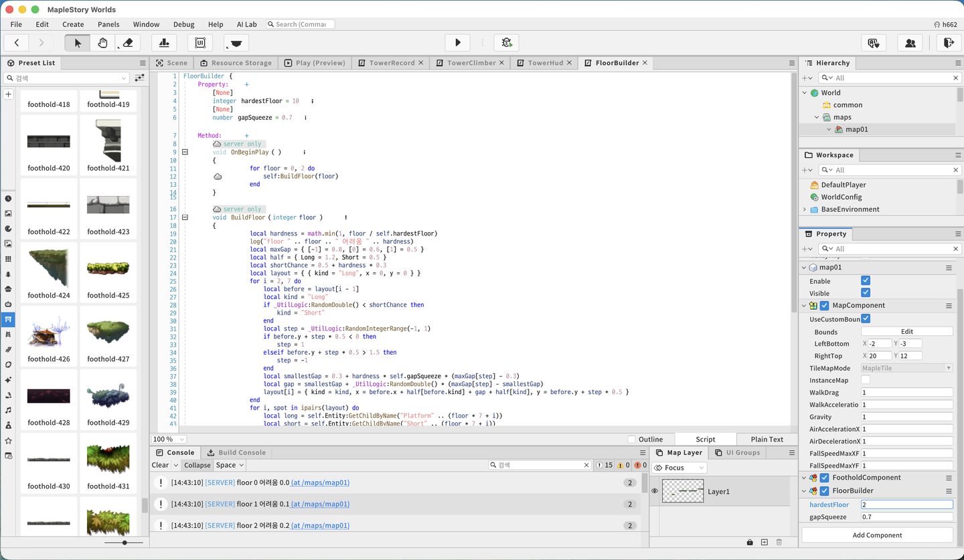Select the grid tiles preset category

pyautogui.click(x=8, y=259)
